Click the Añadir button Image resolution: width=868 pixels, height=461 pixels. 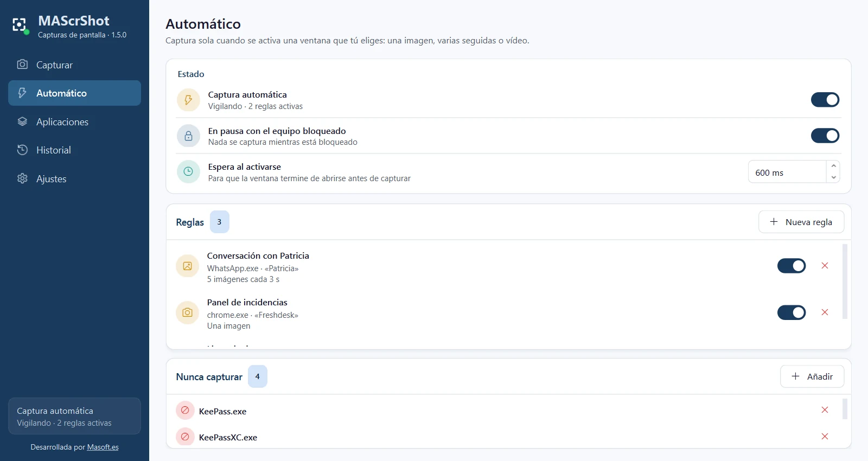(x=812, y=376)
